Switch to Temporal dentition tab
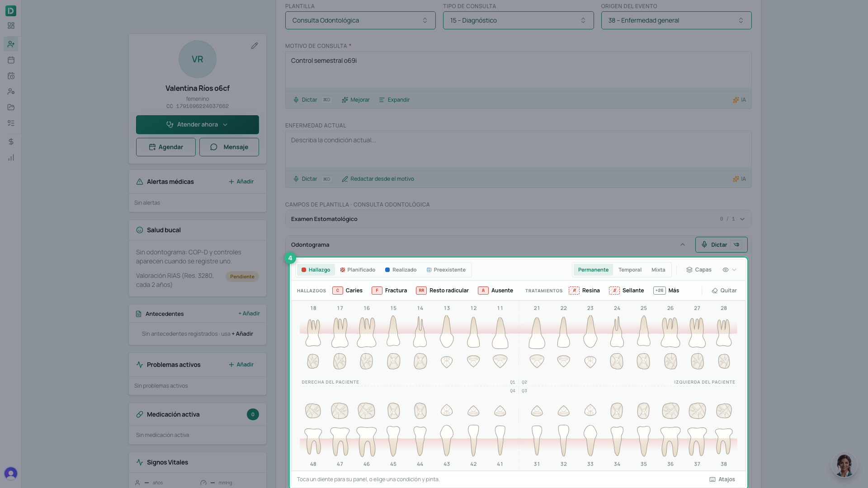868x488 pixels. (630, 270)
